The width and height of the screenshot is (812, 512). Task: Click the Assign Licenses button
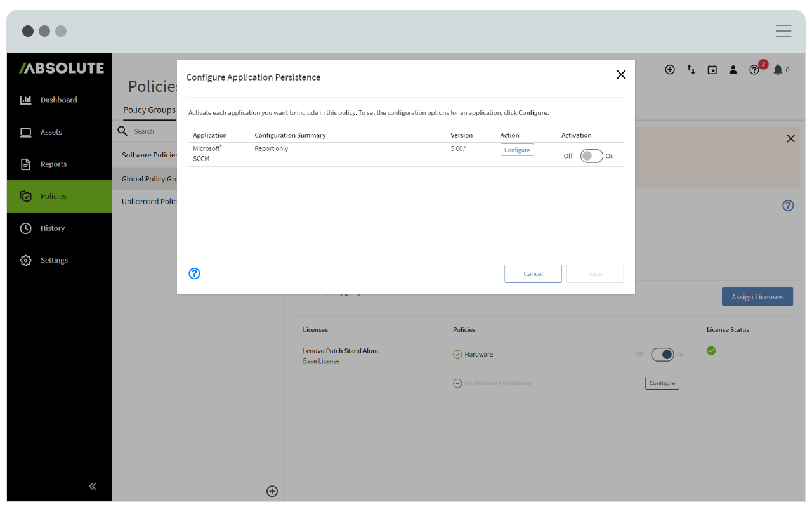[x=757, y=296]
